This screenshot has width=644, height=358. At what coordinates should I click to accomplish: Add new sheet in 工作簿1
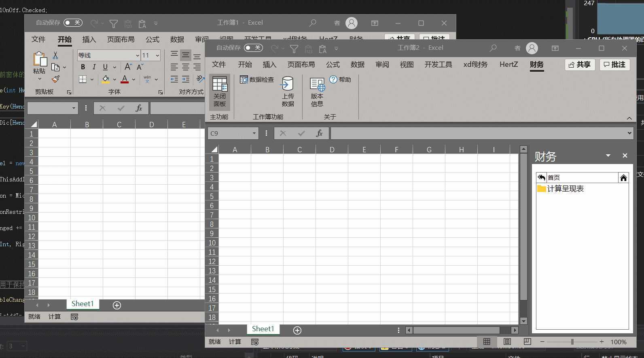(x=117, y=305)
